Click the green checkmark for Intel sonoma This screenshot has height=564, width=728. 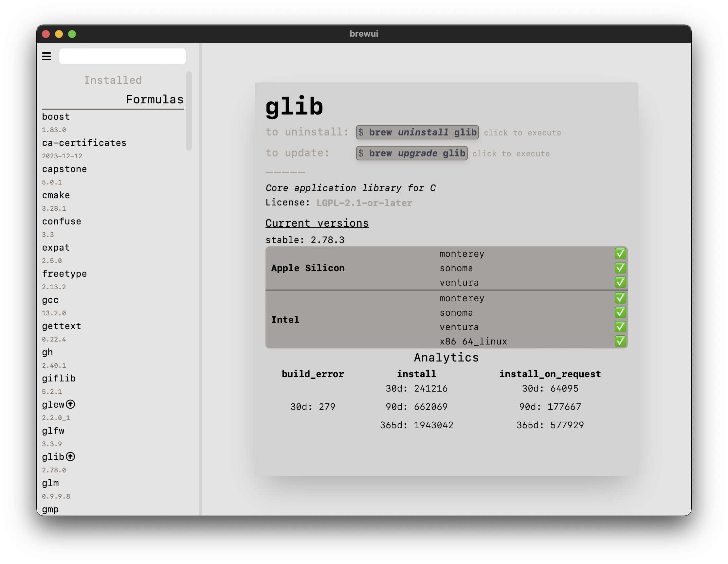point(620,312)
